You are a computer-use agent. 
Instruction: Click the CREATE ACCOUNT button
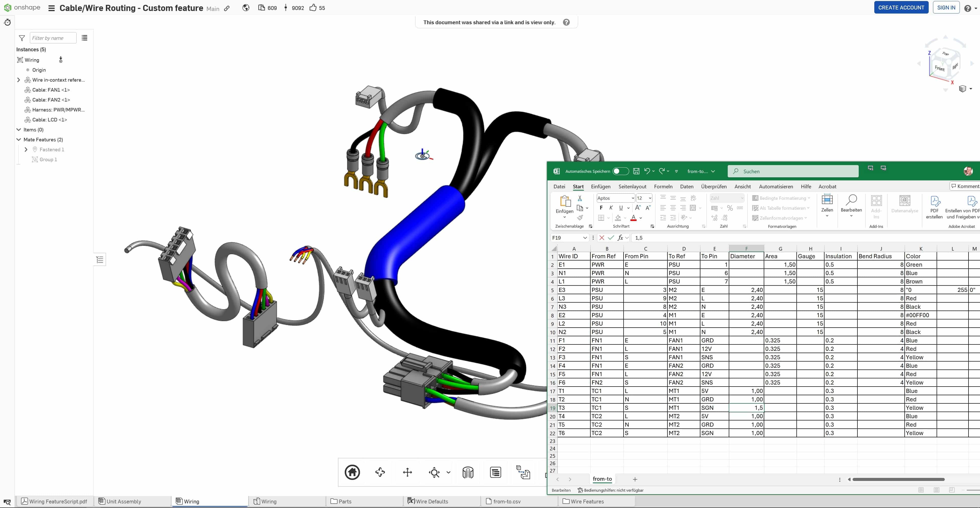(901, 8)
